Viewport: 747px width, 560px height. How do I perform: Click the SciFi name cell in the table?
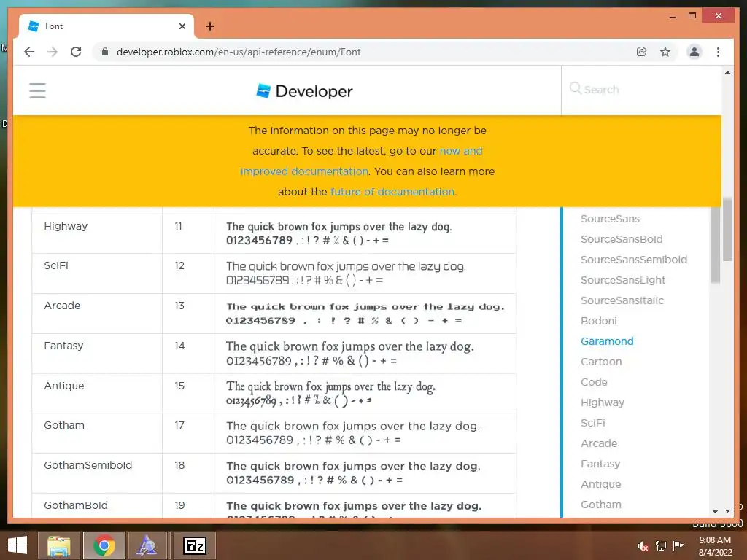coord(97,273)
